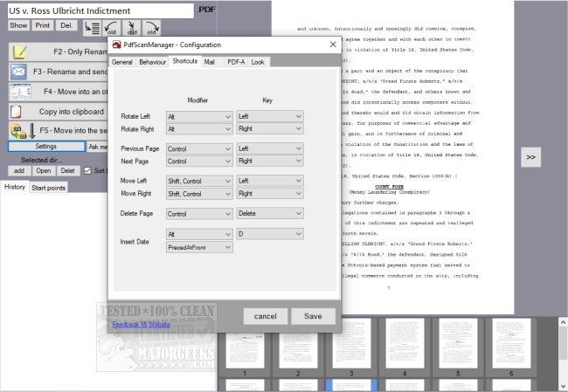Screen dimensions: 568x392
Task: Open Previous Page key dropdown
Action: click(270, 148)
